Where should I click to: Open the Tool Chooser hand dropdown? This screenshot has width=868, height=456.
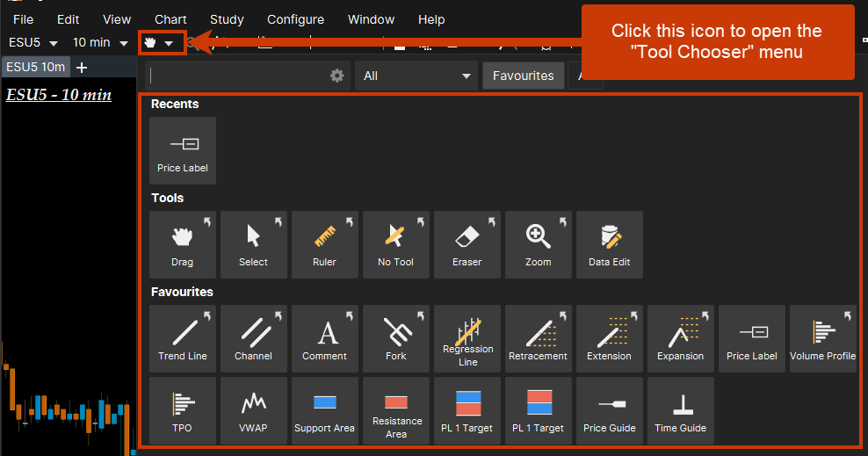161,42
